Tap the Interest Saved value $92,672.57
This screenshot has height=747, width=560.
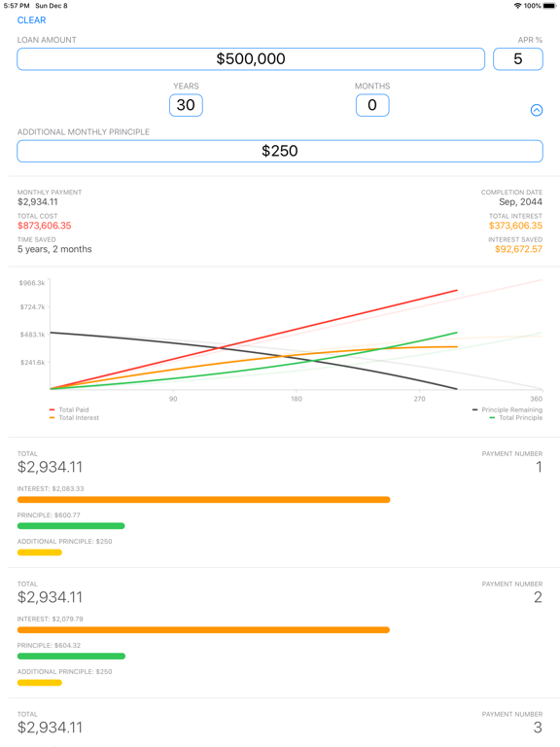pos(518,249)
